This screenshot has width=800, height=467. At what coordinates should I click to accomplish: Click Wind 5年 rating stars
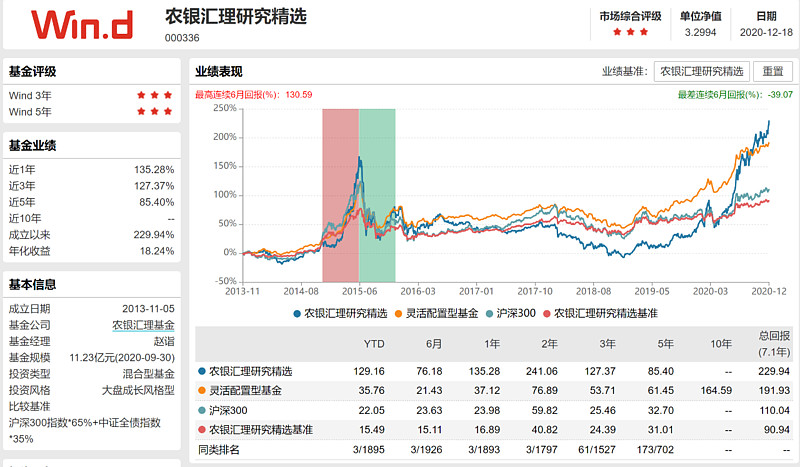point(155,111)
